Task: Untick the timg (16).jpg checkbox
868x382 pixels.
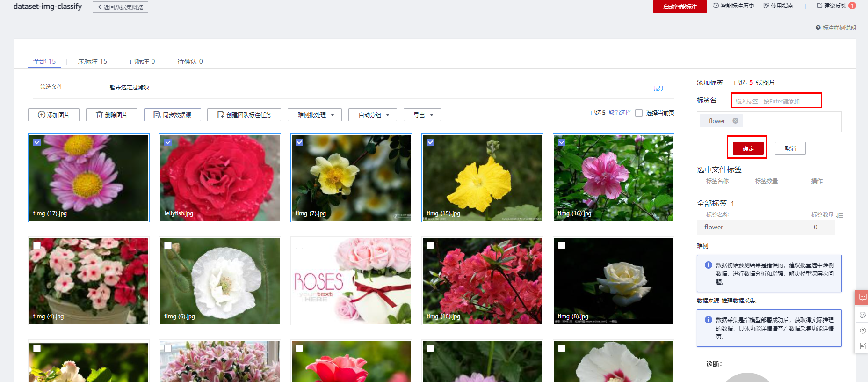Action: click(x=562, y=142)
